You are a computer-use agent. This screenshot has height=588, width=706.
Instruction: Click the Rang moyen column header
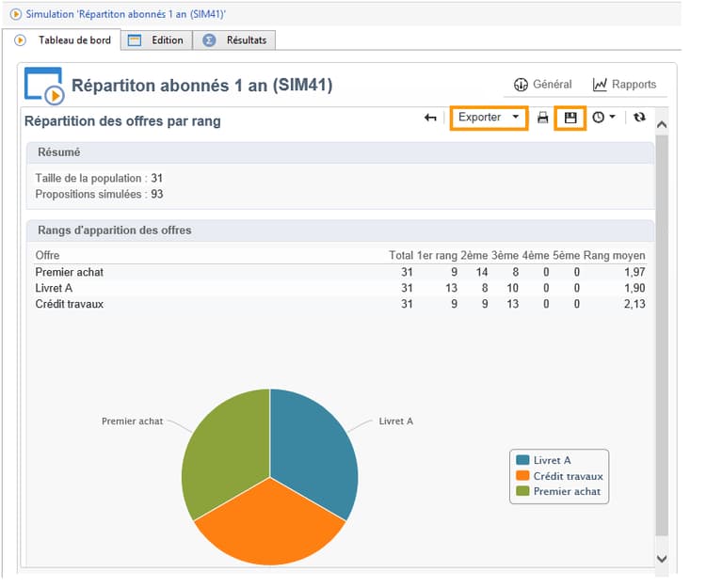[x=614, y=256]
